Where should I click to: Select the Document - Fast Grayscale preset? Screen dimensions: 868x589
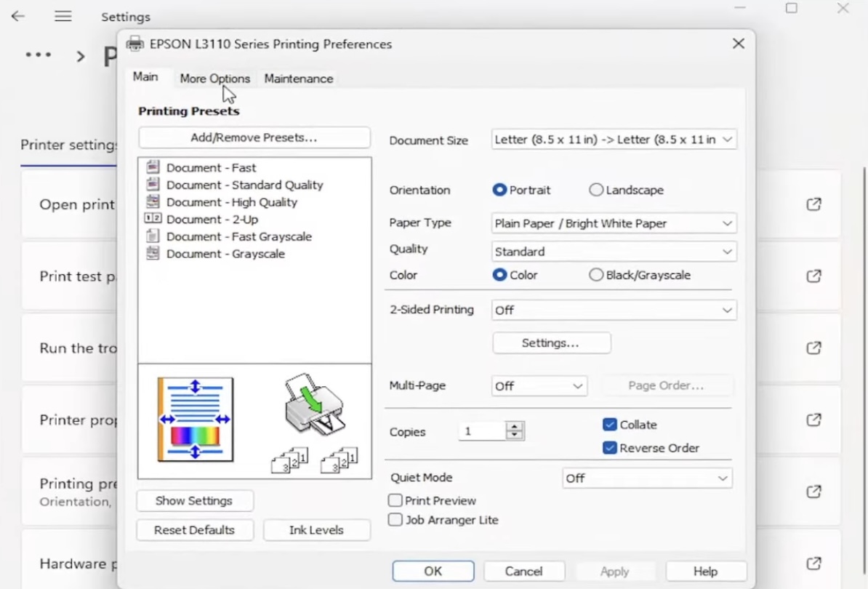[x=239, y=236]
